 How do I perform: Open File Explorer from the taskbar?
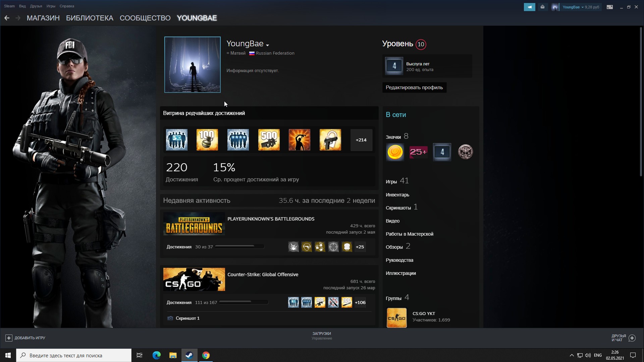tap(173, 355)
